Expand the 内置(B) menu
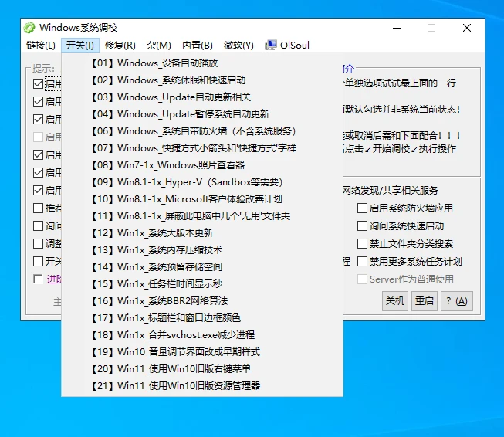Screen dimensions: 504x437 [197, 46]
